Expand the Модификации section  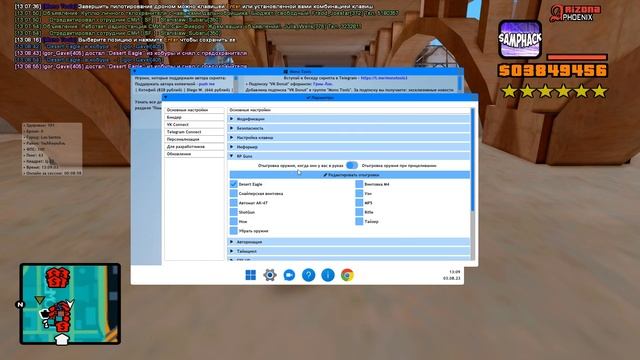(x=349, y=119)
